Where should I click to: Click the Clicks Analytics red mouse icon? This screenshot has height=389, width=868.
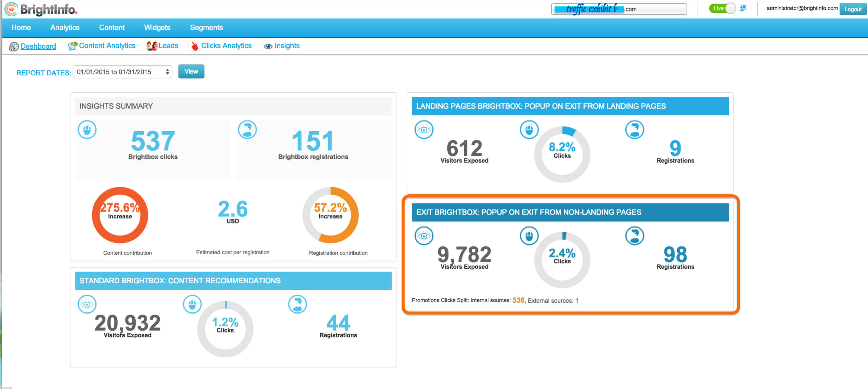click(x=194, y=46)
